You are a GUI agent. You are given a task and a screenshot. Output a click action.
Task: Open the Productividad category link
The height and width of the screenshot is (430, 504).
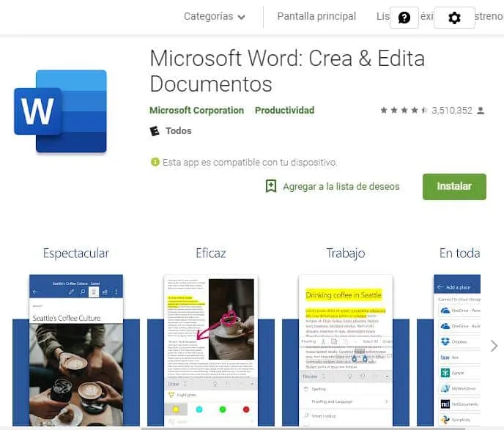(284, 110)
